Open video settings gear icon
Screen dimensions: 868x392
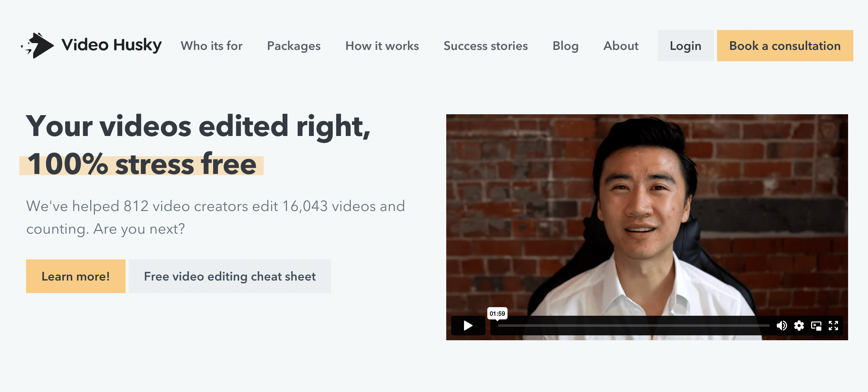799,325
